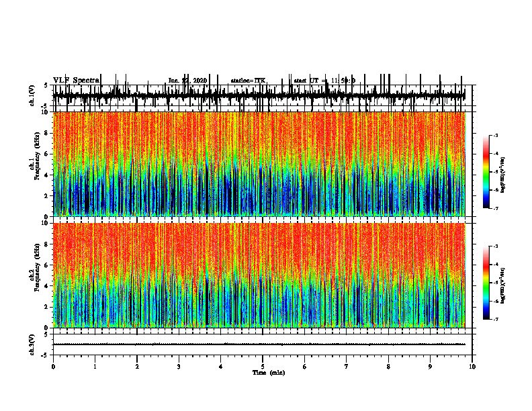Click the ch.1 spectrogram color scale bar
This screenshot has width=532, height=411.
click(486, 172)
